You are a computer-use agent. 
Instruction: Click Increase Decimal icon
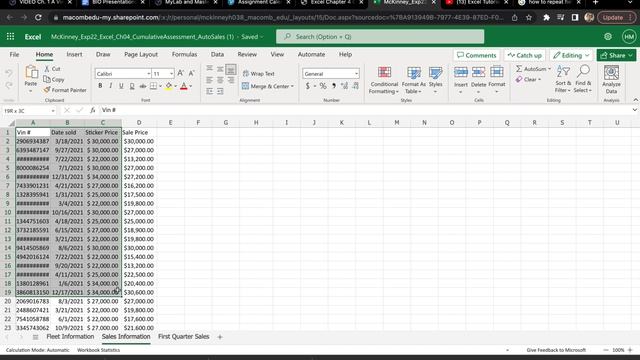(344, 86)
